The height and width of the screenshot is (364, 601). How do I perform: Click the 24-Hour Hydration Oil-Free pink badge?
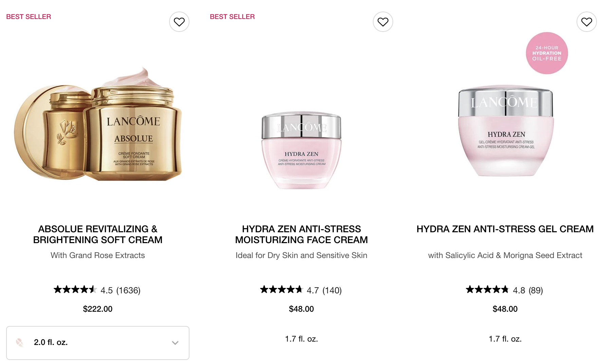(547, 53)
